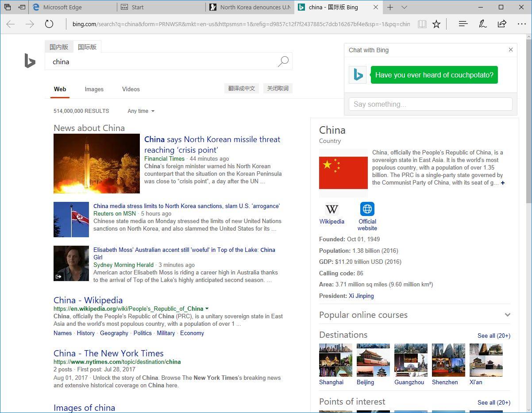532x413 pixels.
Task: Open the Economy sublink
Action: tap(192, 333)
